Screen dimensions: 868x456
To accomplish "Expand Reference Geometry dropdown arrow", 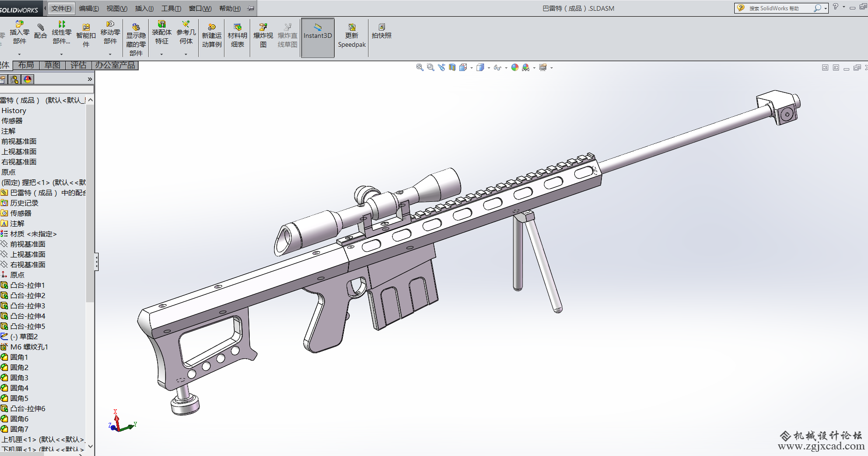I will pyautogui.click(x=186, y=54).
